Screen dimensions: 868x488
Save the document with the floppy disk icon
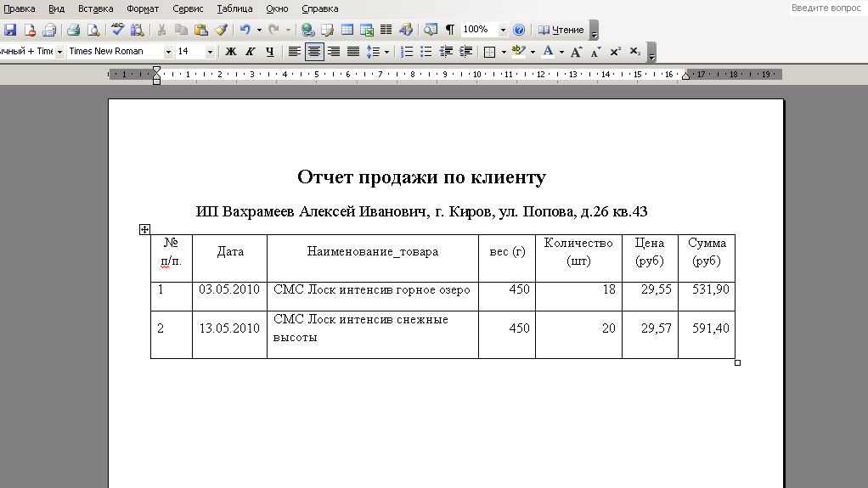(10, 30)
